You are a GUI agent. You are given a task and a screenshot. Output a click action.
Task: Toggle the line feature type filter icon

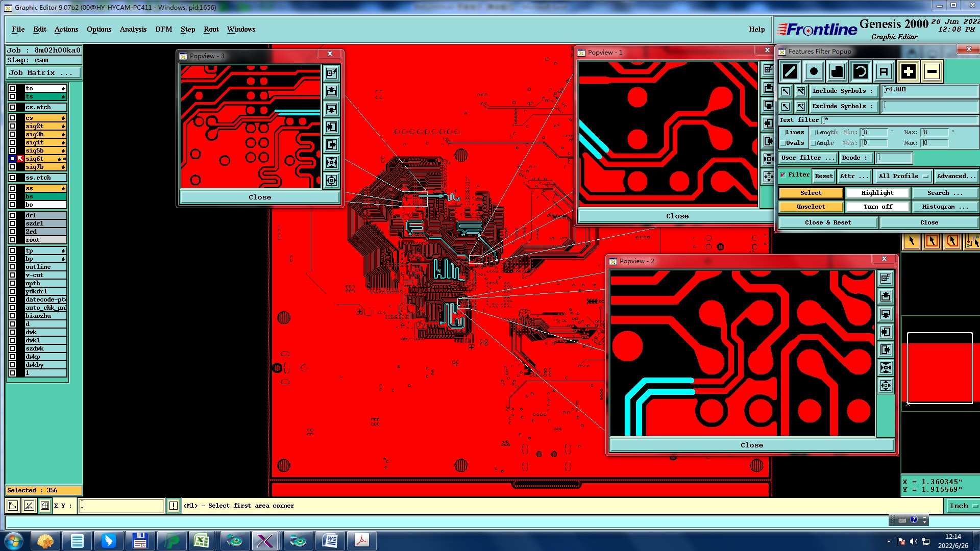pos(790,72)
